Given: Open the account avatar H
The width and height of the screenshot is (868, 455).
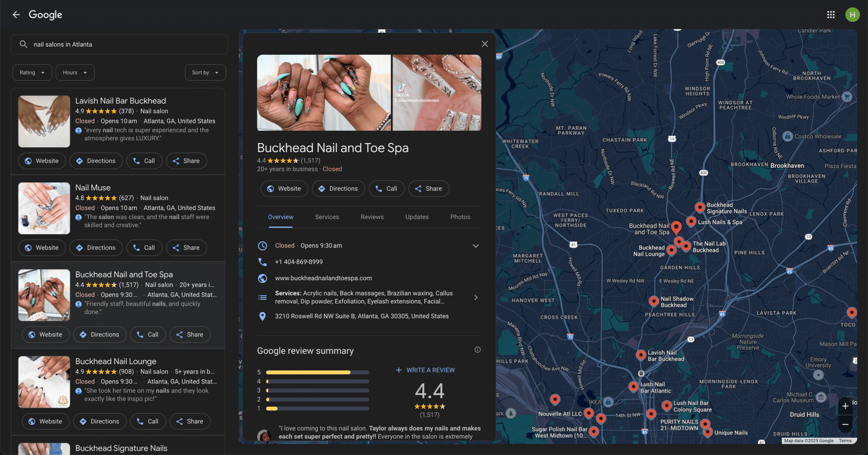Looking at the screenshot, I should [852, 15].
